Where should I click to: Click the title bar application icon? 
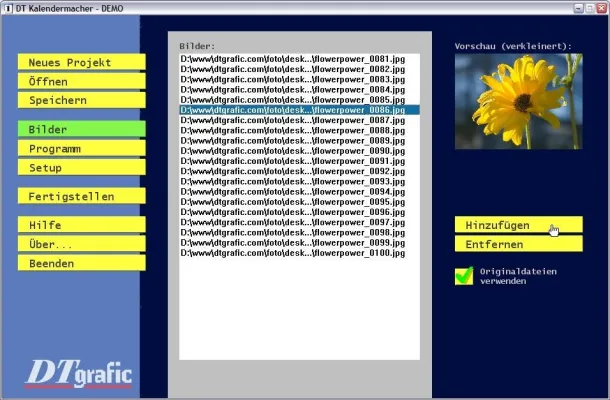(8, 8)
